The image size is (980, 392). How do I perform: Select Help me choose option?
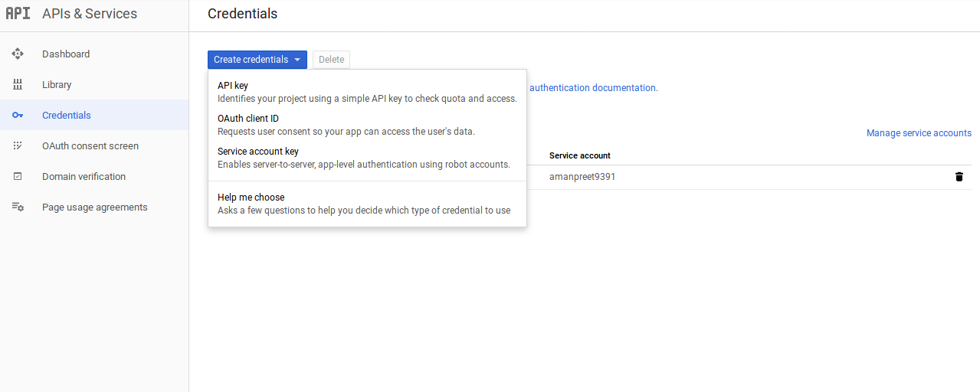point(367,204)
